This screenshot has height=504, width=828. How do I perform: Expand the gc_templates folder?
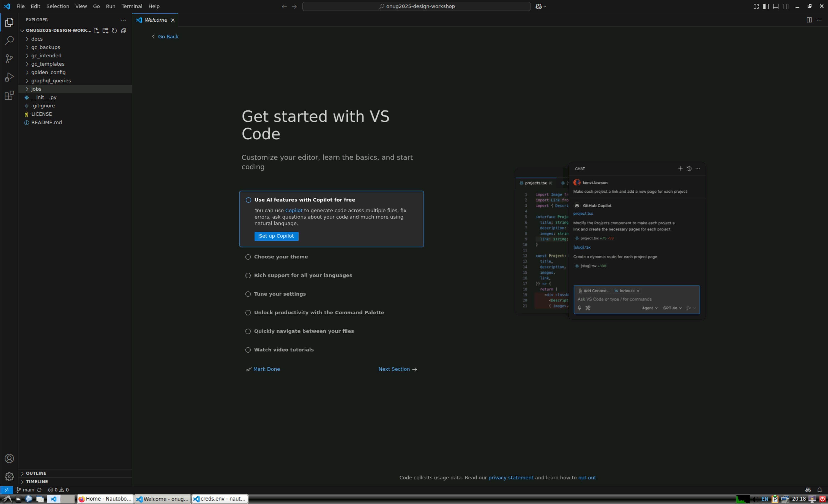click(47, 64)
